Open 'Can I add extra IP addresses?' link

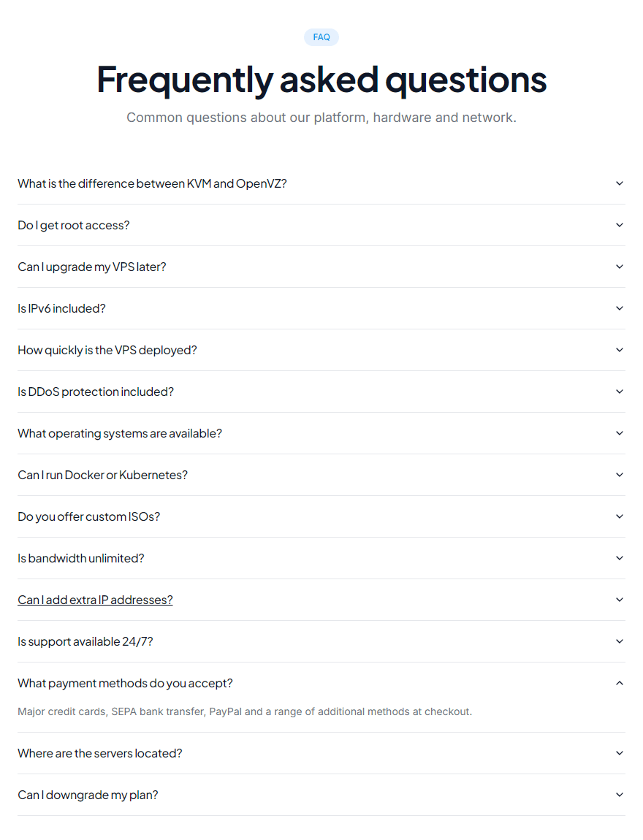click(96, 600)
